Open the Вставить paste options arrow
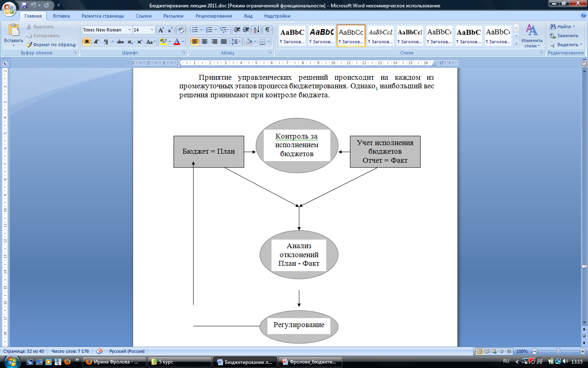This screenshot has width=588, height=368. pyautogui.click(x=13, y=45)
